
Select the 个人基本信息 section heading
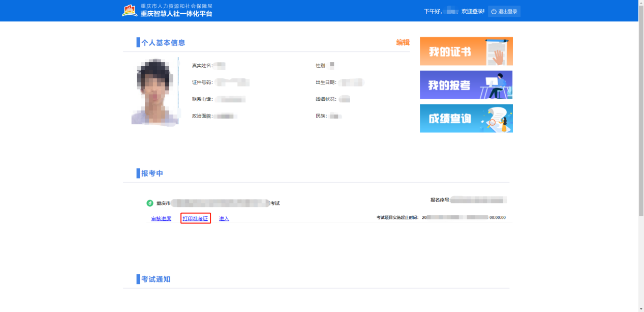point(163,43)
